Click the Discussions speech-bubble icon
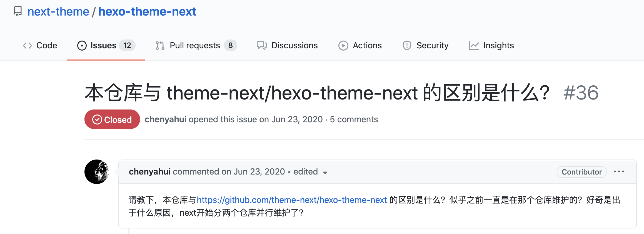Screen dimensions: 644x234 click(261, 46)
